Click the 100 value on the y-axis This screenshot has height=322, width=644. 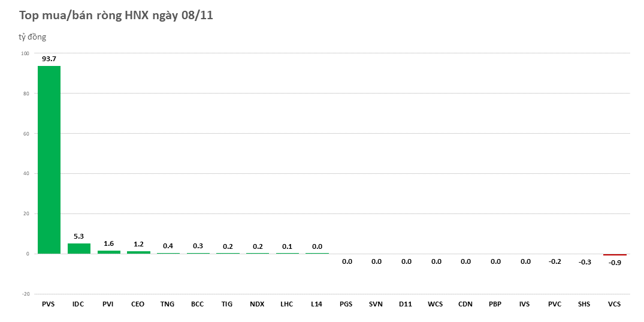(25, 53)
